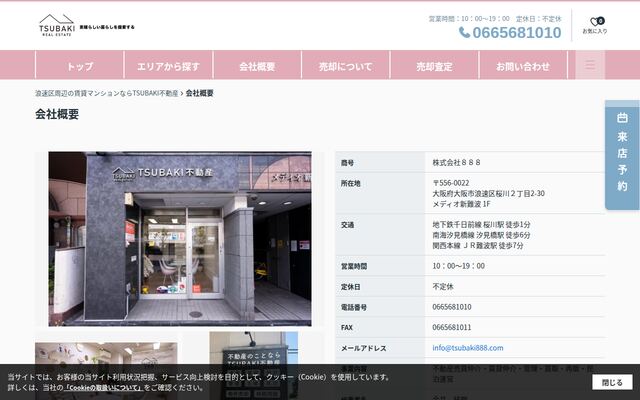The height and width of the screenshot is (400, 640).
Task: Open the office interior thumbnail photo
Action: pyautogui.click(x=106, y=371)
